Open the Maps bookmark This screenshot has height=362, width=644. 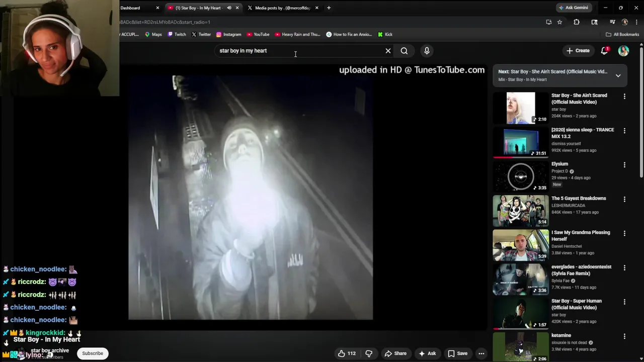pyautogui.click(x=153, y=34)
